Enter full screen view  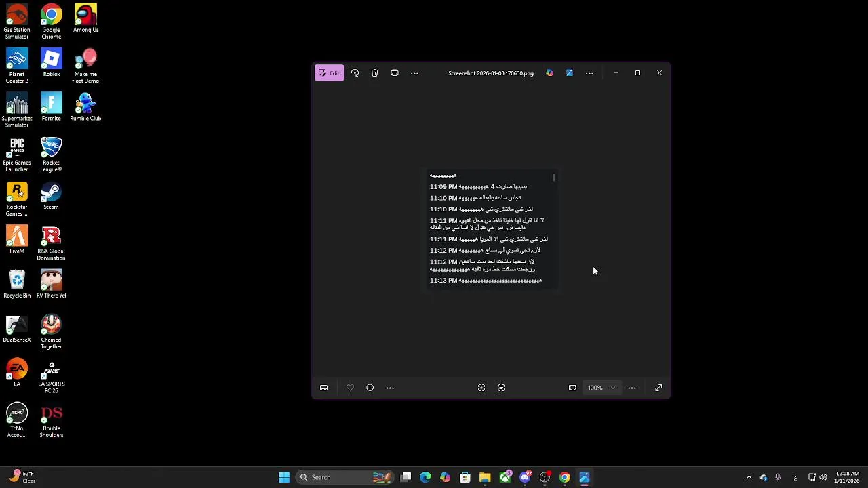(x=658, y=388)
